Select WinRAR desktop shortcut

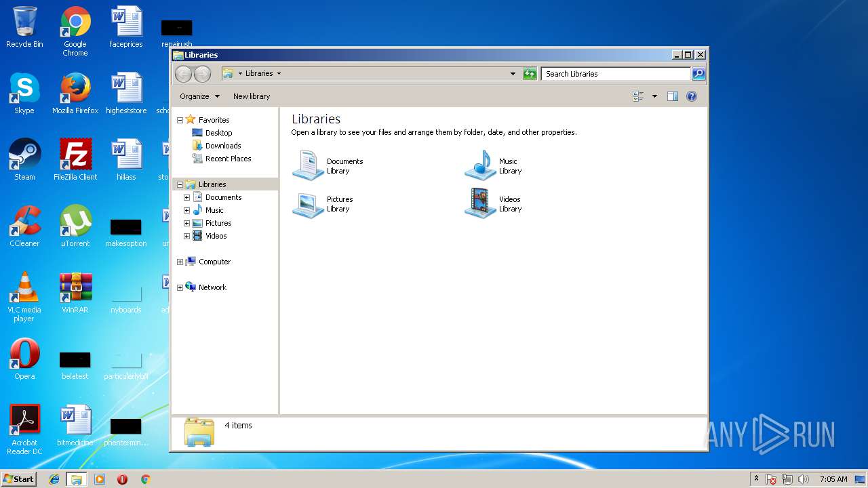pos(75,293)
